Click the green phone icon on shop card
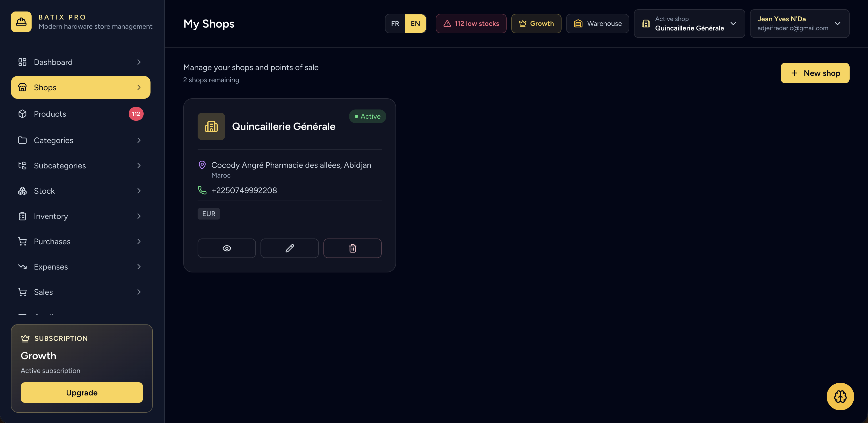 [202, 191]
